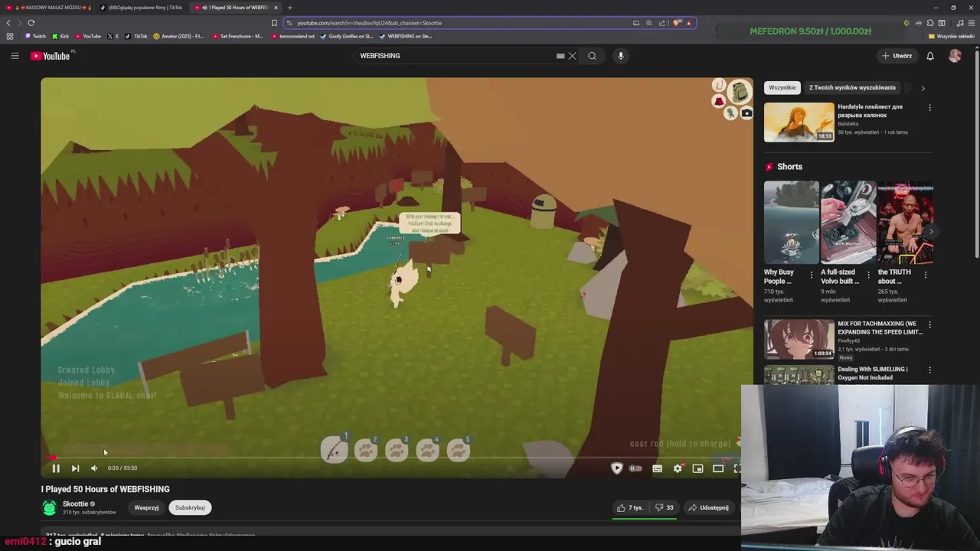Seek along the video progress bar

[x=397, y=458]
